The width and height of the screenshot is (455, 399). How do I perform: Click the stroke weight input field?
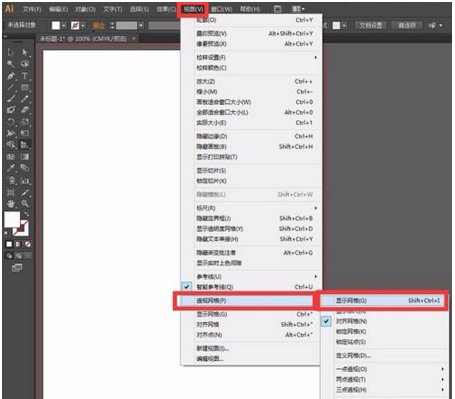126,25
